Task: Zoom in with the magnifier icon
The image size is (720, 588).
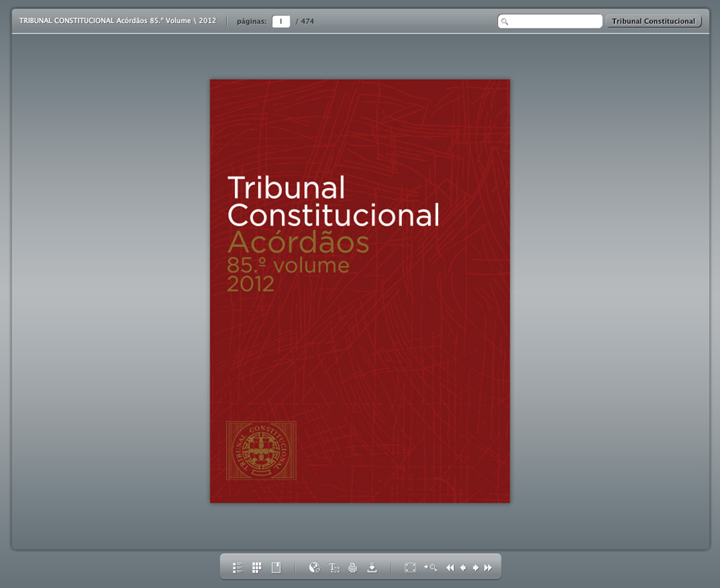Action: pyautogui.click(x=430, y=567)
